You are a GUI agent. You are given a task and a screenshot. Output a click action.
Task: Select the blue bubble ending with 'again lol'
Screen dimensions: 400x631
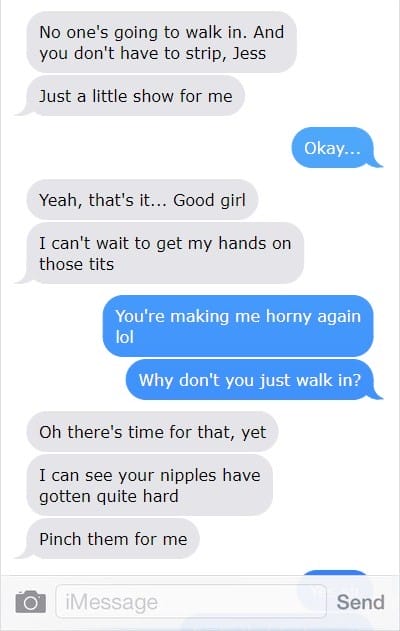238,326
